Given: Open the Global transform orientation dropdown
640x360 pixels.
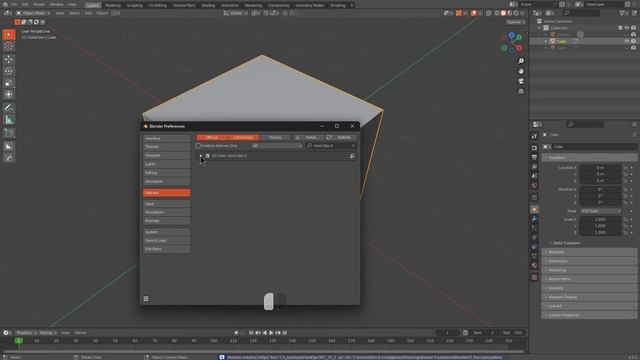Looking at the screenshot, I should (236, 13).
